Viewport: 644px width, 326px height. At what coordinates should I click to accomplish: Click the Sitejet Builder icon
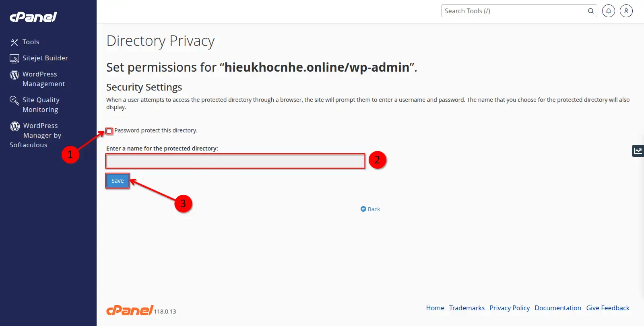(x=14, y=59)
